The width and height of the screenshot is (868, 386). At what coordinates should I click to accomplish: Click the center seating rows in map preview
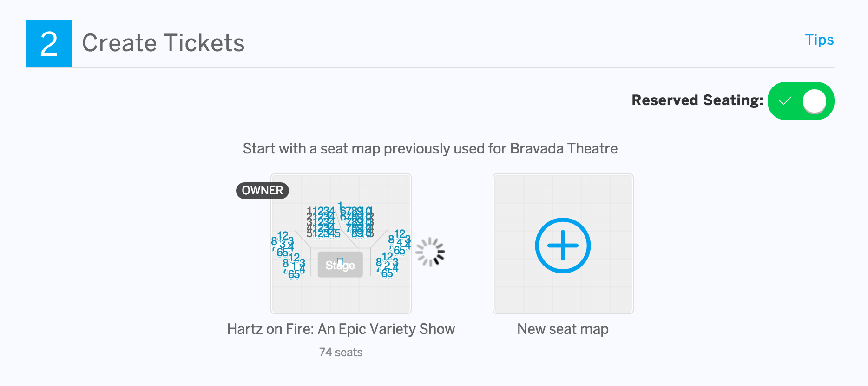pyautogui.click(x=340, y=221)
